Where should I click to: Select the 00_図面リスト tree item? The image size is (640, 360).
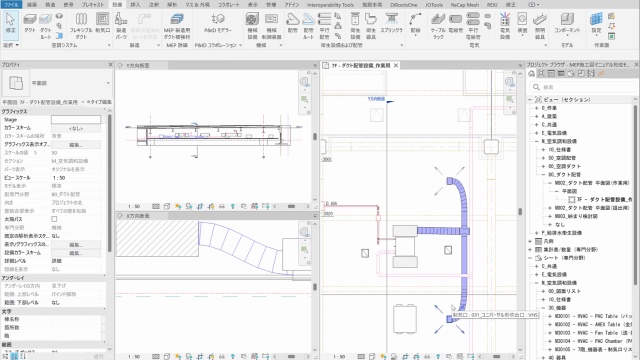coord(564,291)
